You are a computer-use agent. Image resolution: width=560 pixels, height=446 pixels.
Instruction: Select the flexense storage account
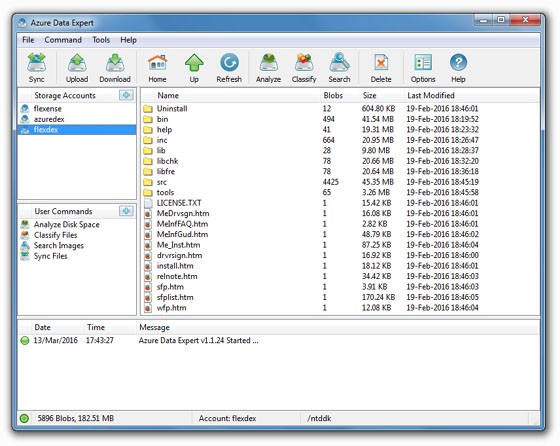click(77, 109)
